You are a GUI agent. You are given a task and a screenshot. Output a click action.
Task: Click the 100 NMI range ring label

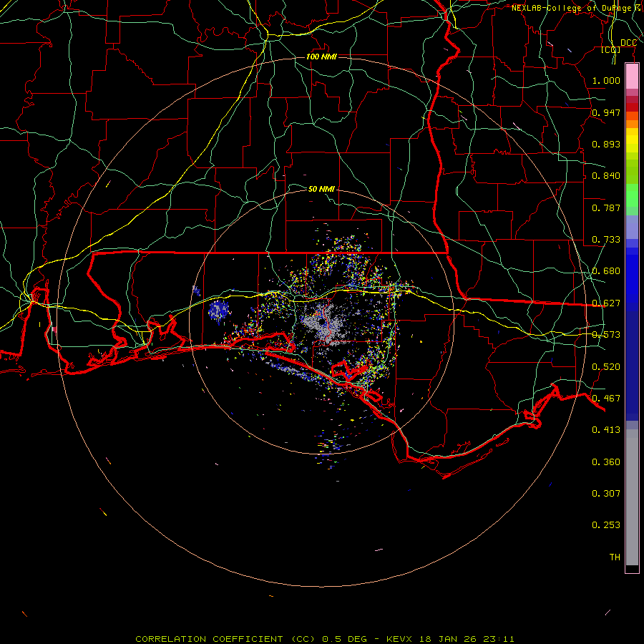pos(321,57)
